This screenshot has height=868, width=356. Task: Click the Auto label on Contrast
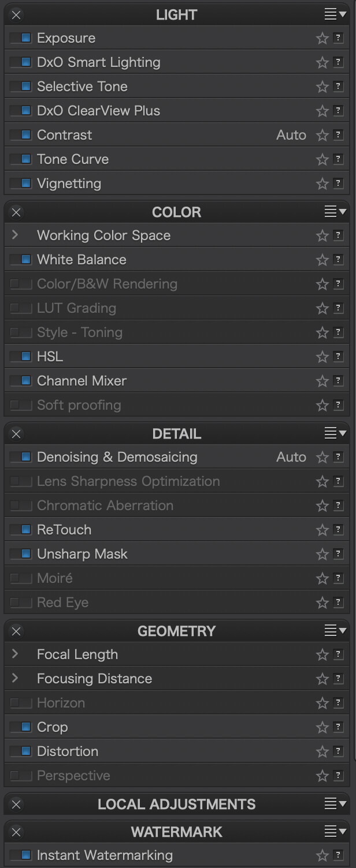pos(291,135)
